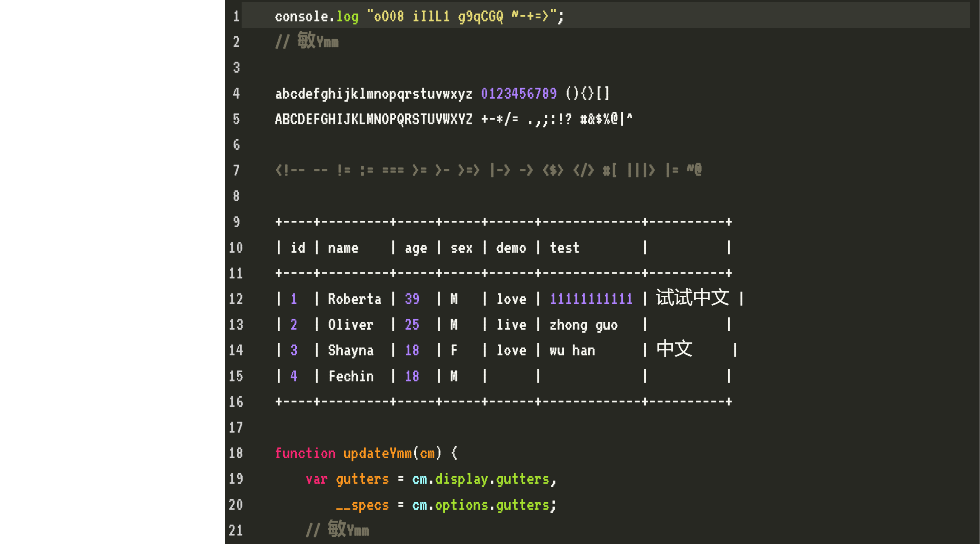Click the name Roberta in the table
980x544 pixels.
(355, 299)
